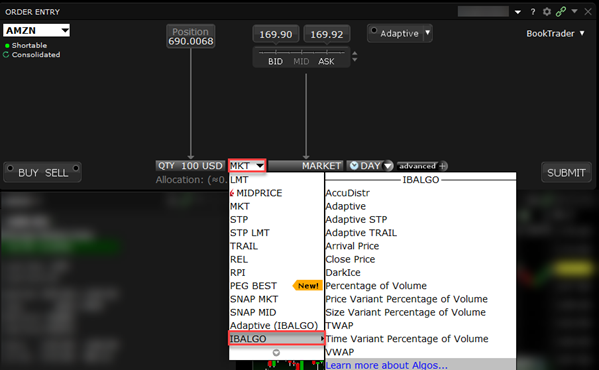
Task: Click the QTY 100 USD field
Action: [190, 166]
